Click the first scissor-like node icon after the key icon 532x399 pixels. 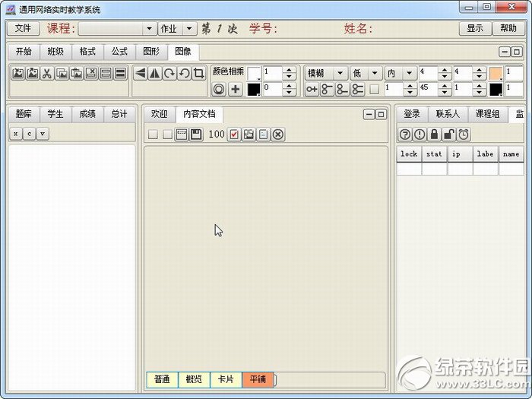coord(327,89)
